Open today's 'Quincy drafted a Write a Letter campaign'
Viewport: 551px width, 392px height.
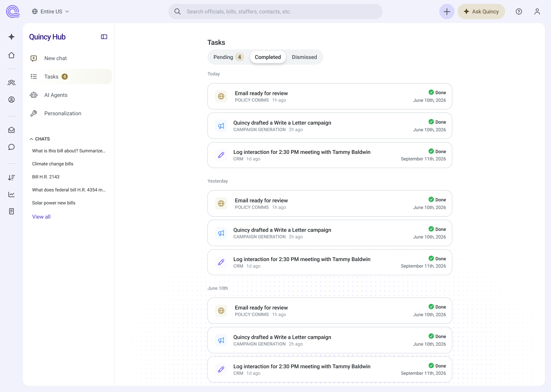330,126
